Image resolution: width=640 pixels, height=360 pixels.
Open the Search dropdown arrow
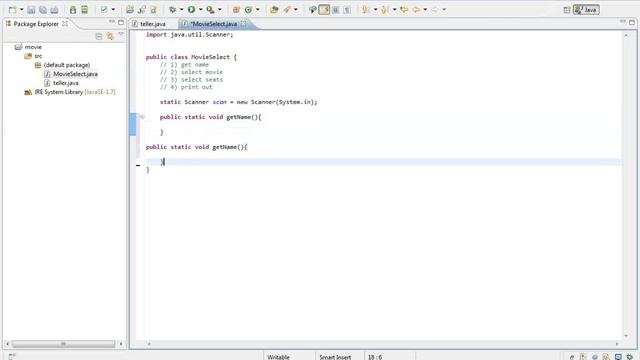296,9
